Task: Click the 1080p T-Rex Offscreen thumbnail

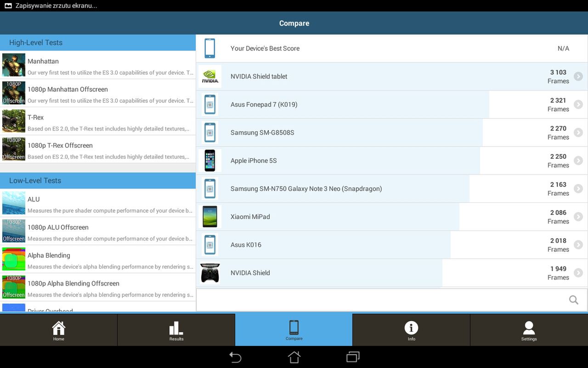Action: [14, 149]
